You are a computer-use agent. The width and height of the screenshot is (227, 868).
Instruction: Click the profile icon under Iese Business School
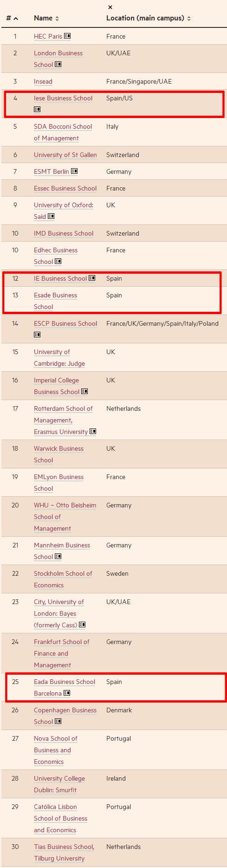pyautogui.click(x=37, y=109)
